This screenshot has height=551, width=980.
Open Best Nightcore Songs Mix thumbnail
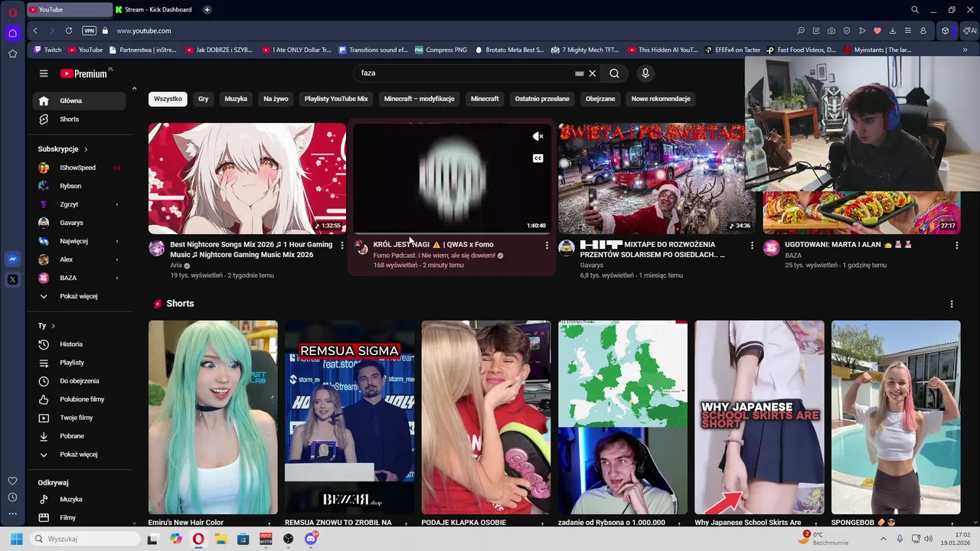[x=247, y=178]
